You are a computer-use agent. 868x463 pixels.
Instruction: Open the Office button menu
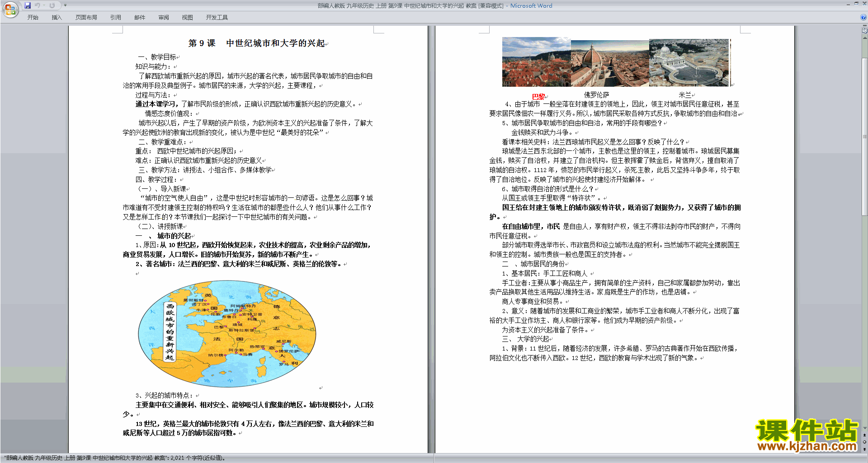10,9
